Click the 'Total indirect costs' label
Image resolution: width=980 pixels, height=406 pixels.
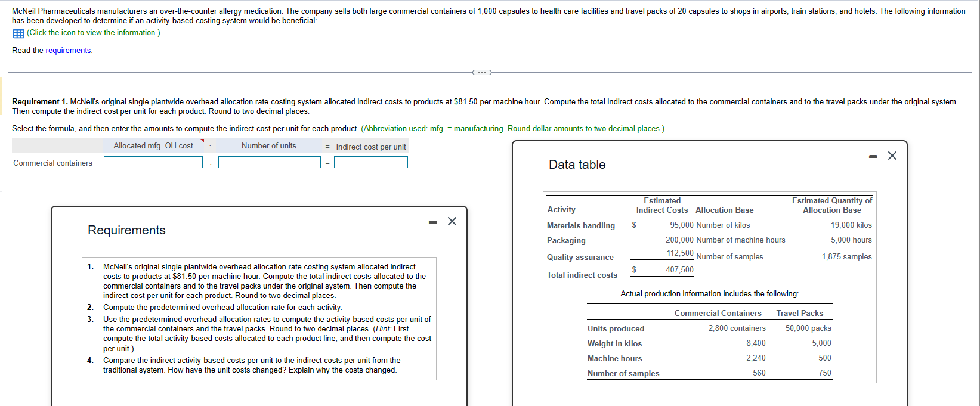click(x=582, y=275)
